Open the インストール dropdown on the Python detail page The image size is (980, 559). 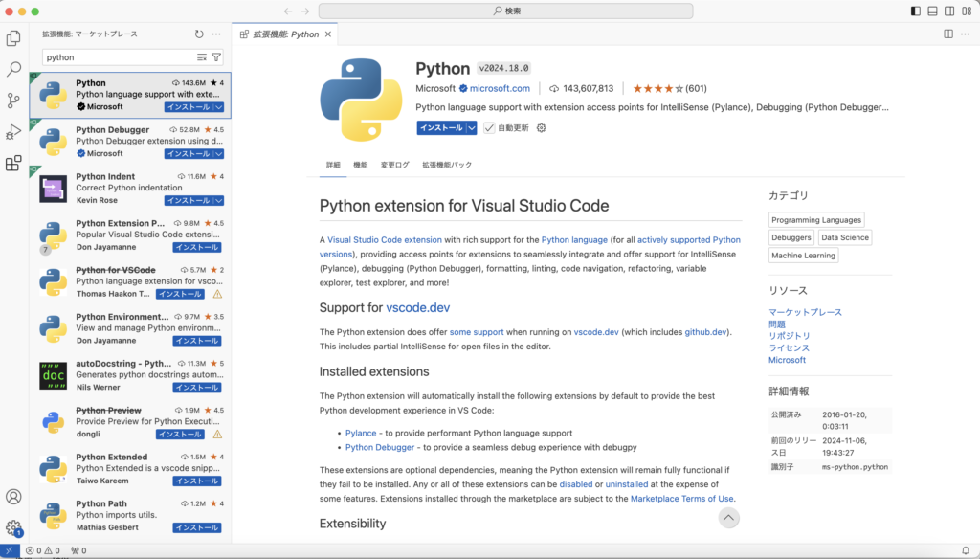point(470,126)
